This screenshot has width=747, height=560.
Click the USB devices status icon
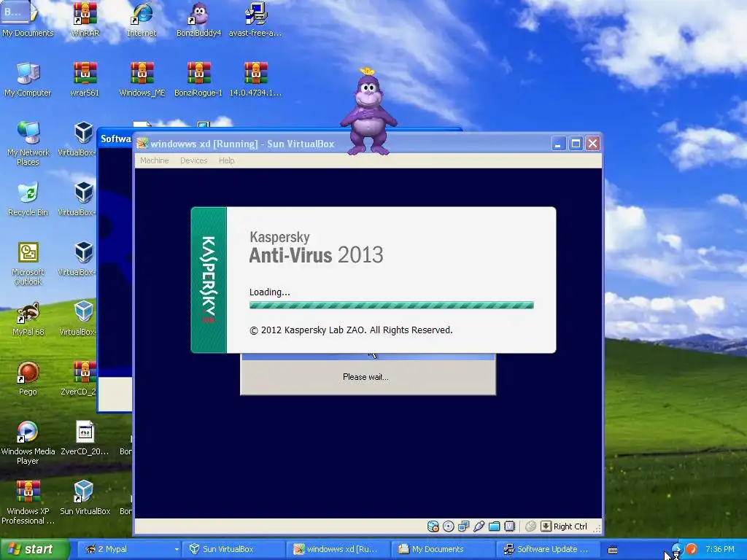click(x=479, y=526)
